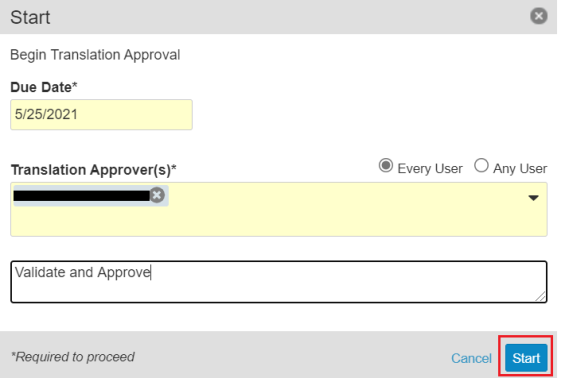The height and width of the screenshot is (378, 565).
Task: Click the Any User label text
Action: (520, 169)
